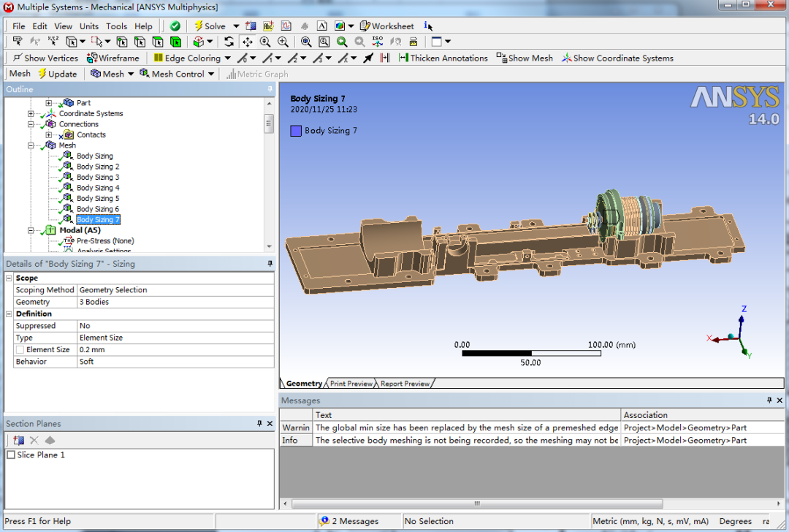Select Body Sizing 4 in the Outline

click(x=96, y=187)
